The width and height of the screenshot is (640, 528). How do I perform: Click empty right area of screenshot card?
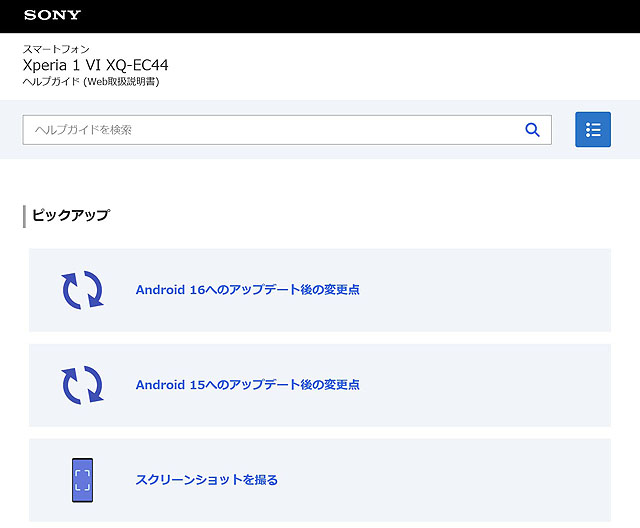500,480
